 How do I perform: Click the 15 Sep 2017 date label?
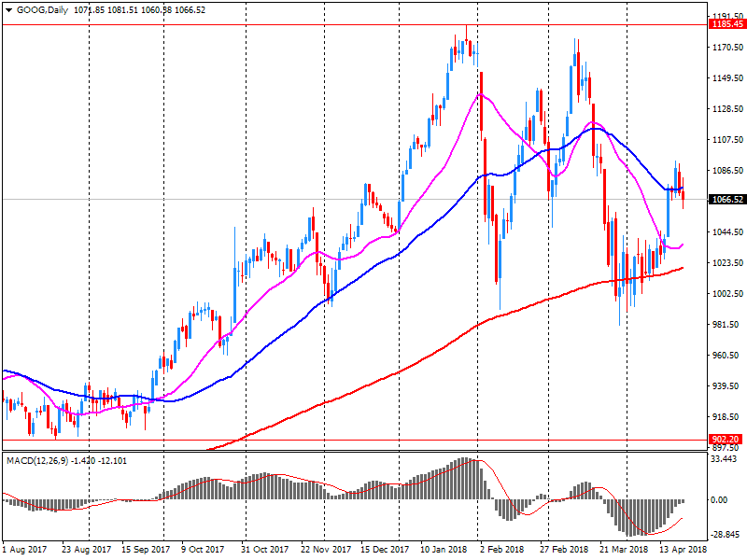tap(146, 549)
